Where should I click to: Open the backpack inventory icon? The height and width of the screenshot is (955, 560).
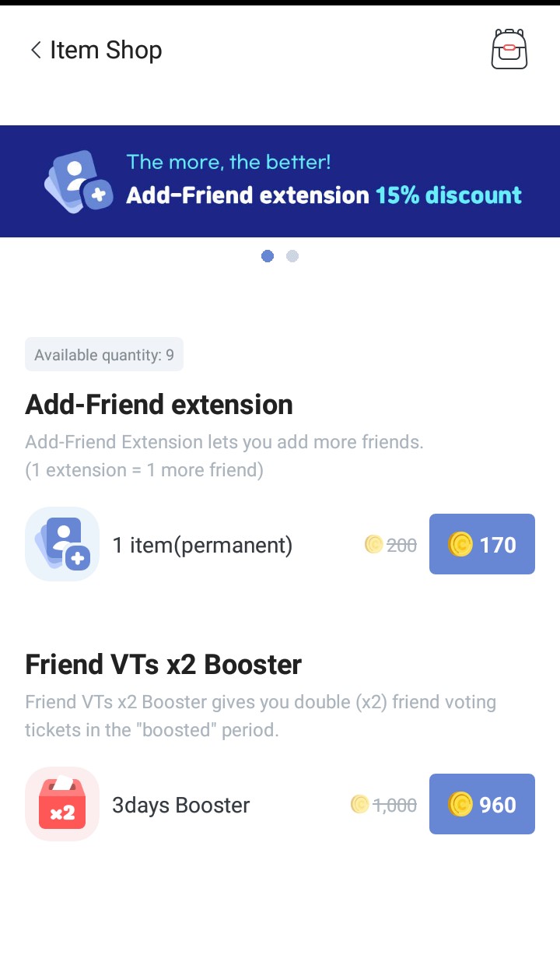509,50
